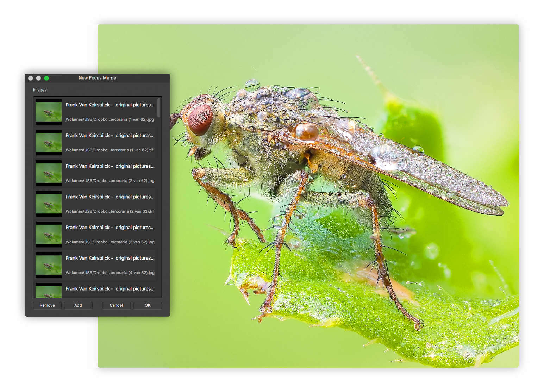Click the Remove button
Screen dimensions: 544x392
tap(47, 305)
